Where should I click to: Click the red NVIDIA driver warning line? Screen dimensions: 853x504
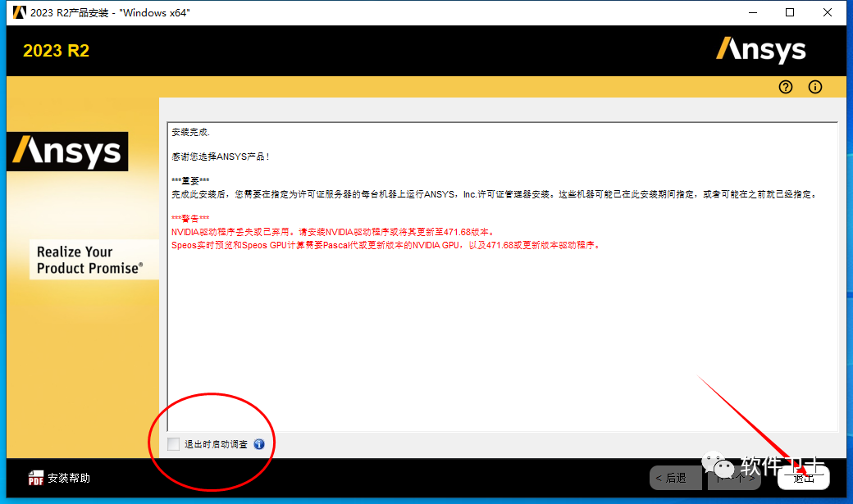click(332, 232)
